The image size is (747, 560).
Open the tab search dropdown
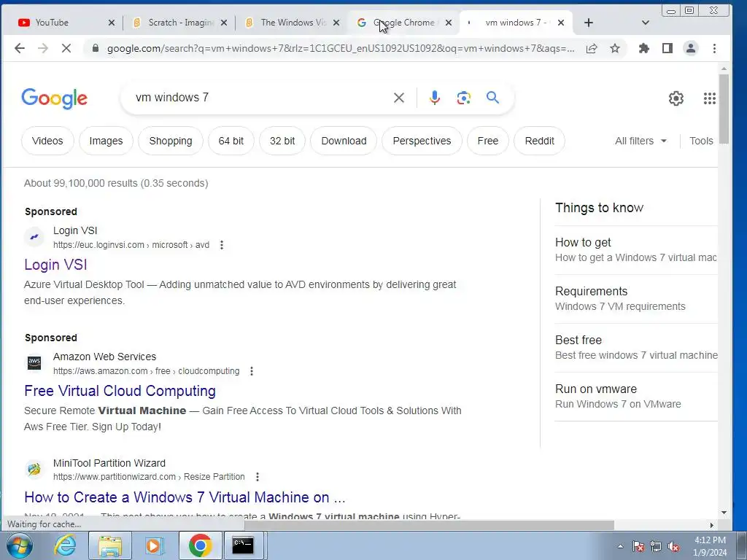646,23
